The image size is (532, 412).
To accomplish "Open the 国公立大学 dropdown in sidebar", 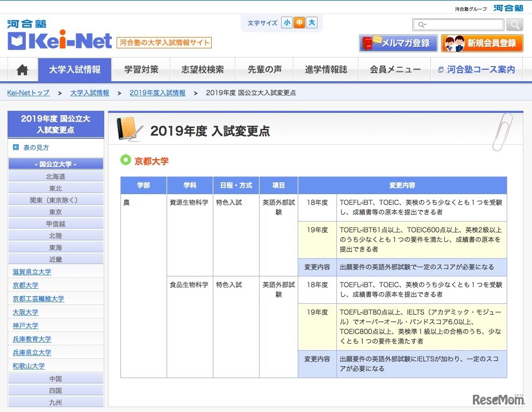I will tap(55, 164).
